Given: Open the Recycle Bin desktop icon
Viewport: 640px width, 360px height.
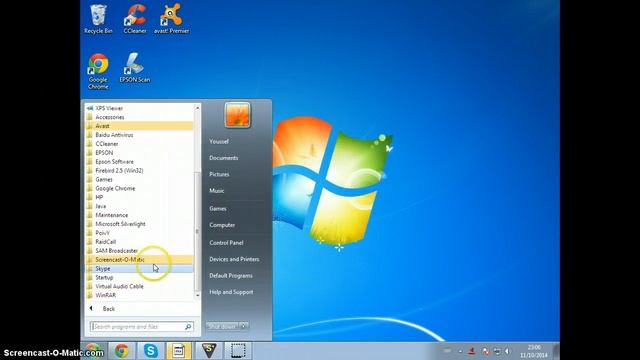Looking at the screenshot, I should [98, 19].
